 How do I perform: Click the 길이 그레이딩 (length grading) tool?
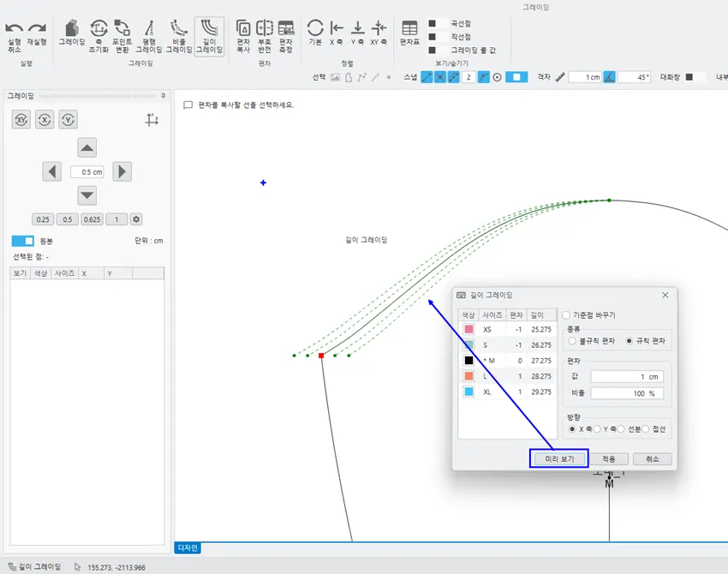(209, 37)
